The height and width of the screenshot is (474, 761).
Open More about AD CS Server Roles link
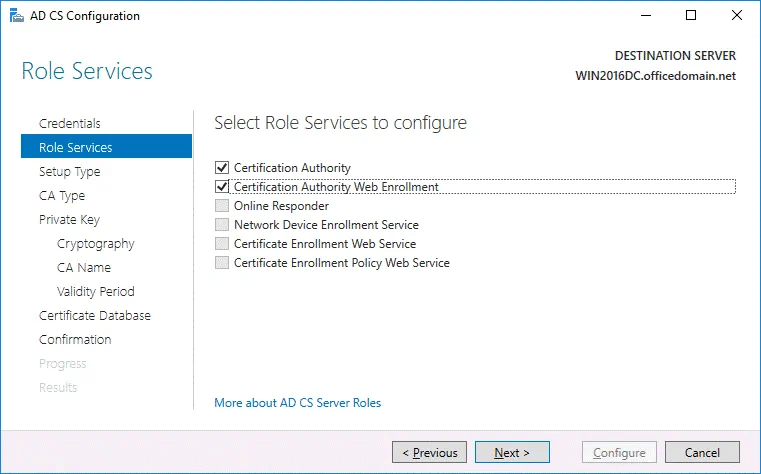pyautogui.click(x=297, y=403)
